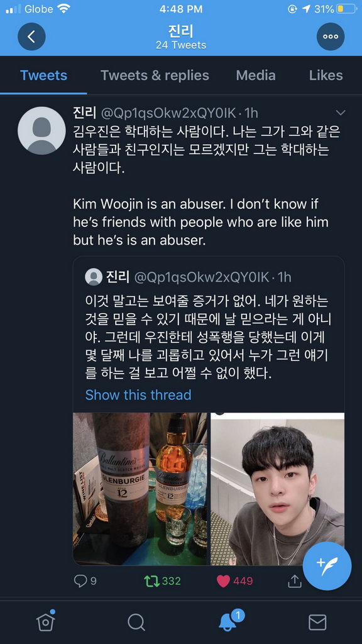Compose a new tweet with feather button
This screenshot has height=644, width=362.
point(327,566)
